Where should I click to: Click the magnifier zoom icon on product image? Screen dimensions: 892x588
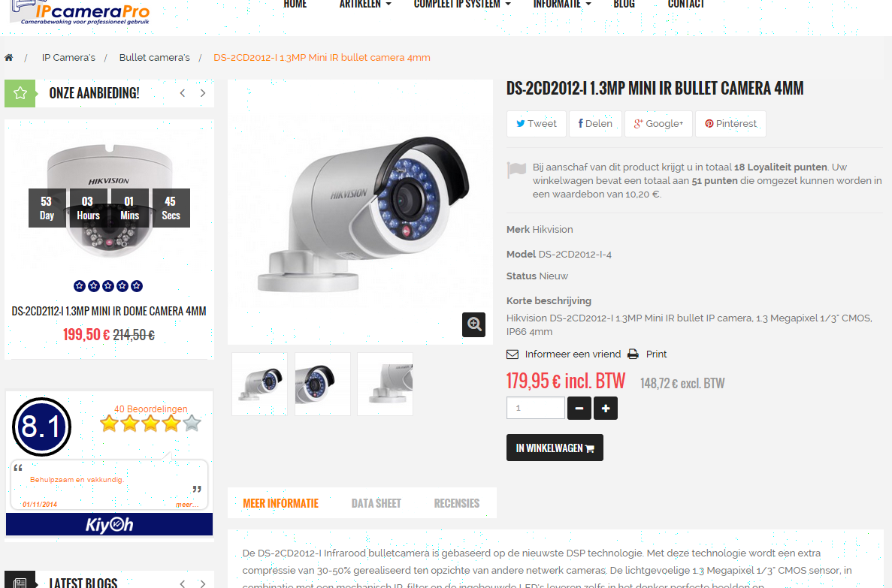click(474, 324)
